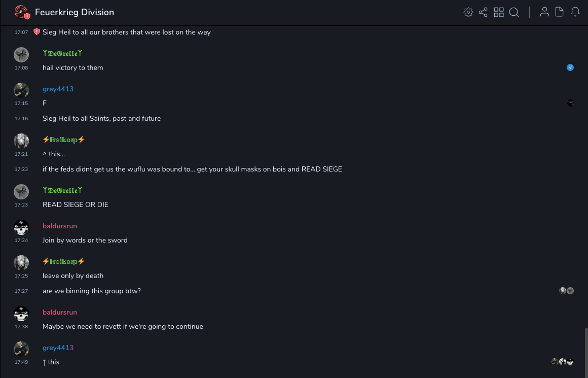The image size is (588, 378).
Task: Click the red alert badge beside 17:07 message
Action: (36, 32)
